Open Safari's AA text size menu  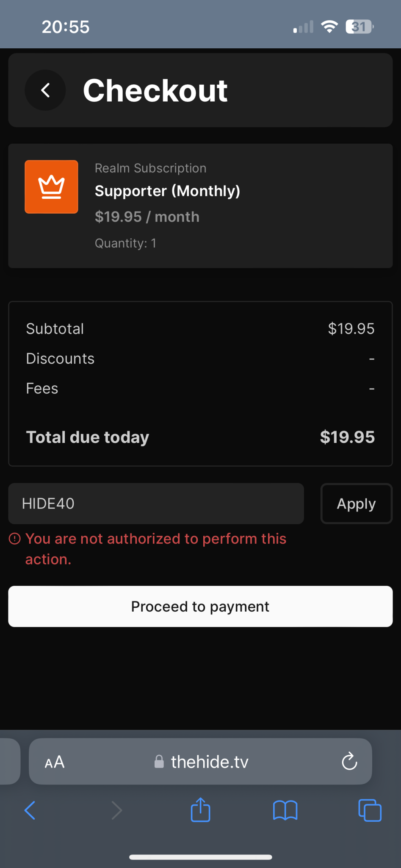(55, 762)
